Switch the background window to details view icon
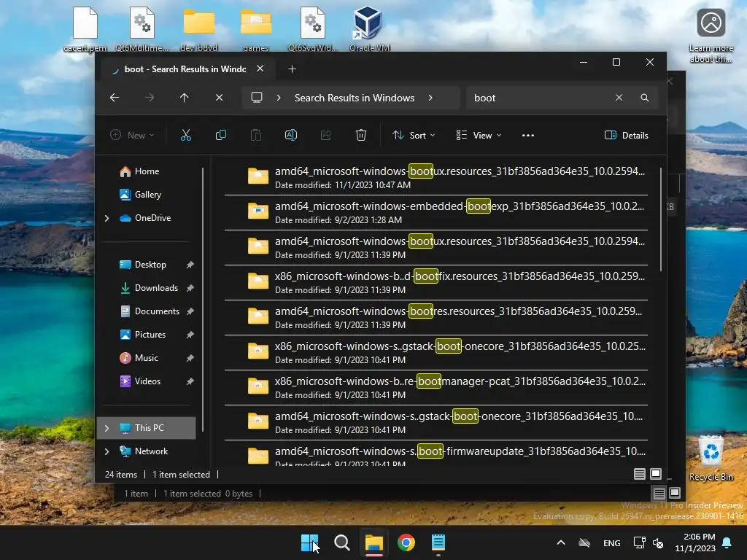This screenshot has width=747, height=560. (x=659, y=493)
